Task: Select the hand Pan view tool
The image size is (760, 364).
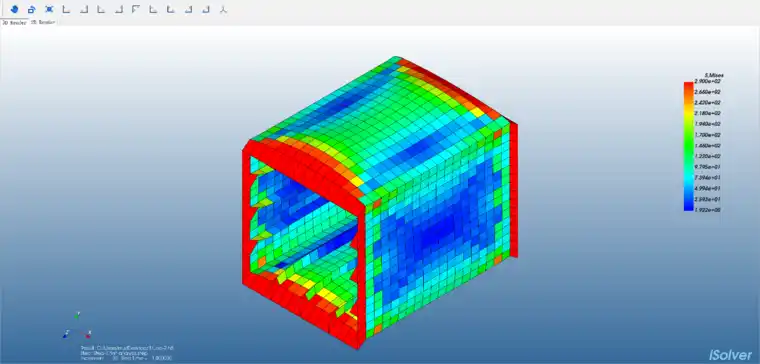Action: point(14,9)
